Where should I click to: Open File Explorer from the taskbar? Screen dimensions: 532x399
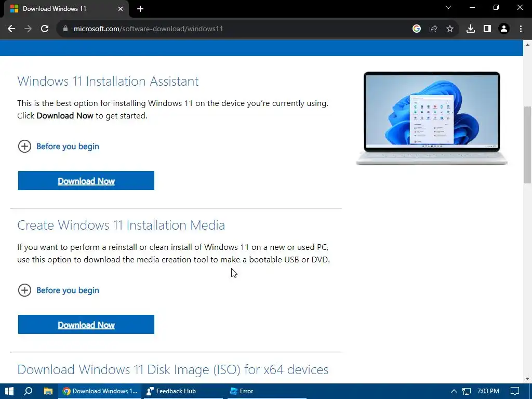(x=48, y=391)
